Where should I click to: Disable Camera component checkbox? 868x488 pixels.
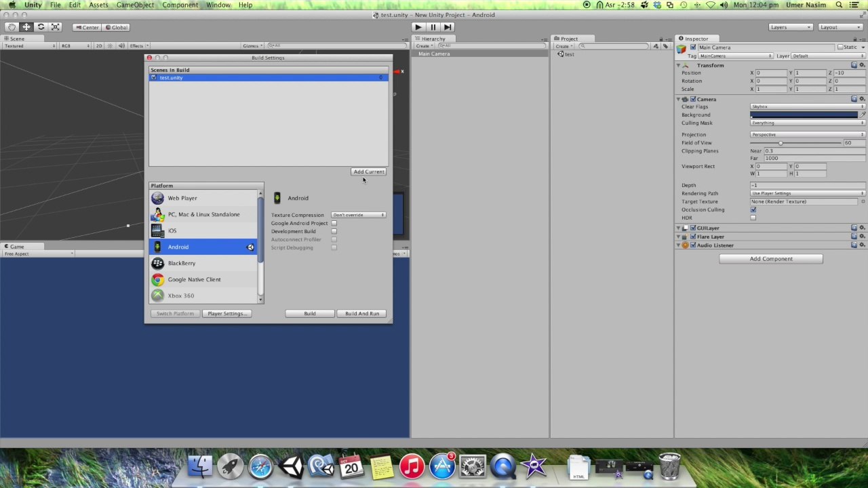point(693,99)
